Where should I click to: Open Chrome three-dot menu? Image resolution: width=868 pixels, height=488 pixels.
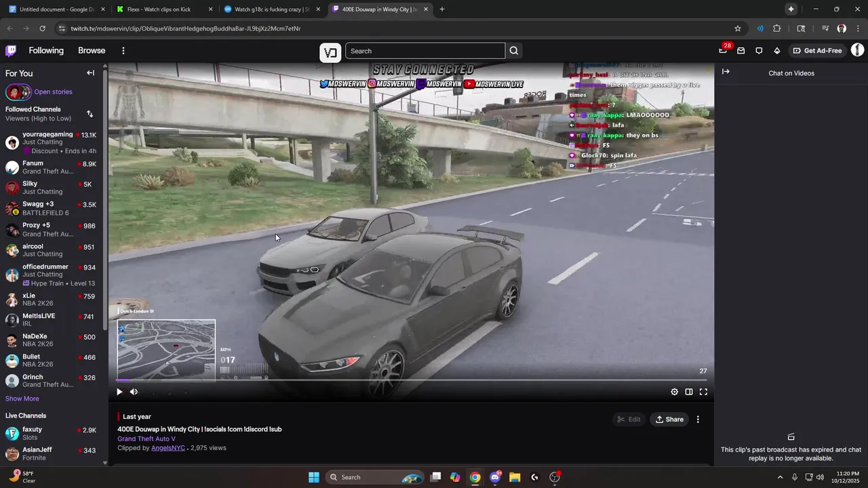pyautogui.click(x=858, y=28)
